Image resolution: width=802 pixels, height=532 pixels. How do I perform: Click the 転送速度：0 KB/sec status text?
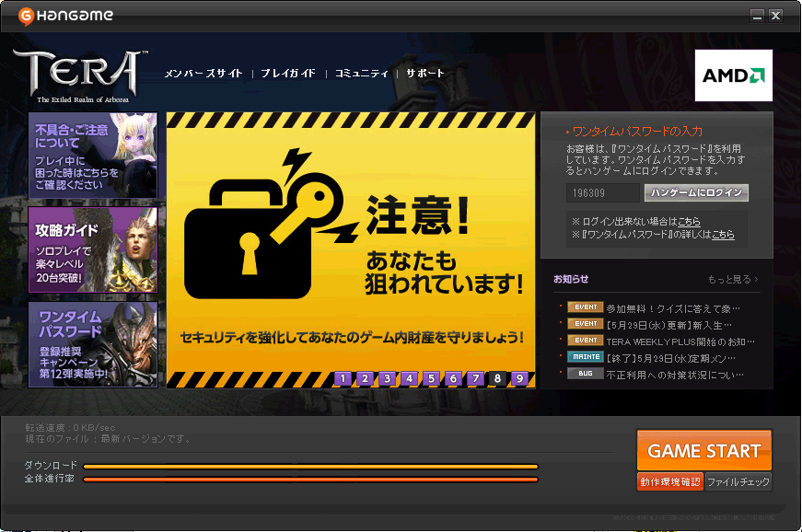[70, 427]
